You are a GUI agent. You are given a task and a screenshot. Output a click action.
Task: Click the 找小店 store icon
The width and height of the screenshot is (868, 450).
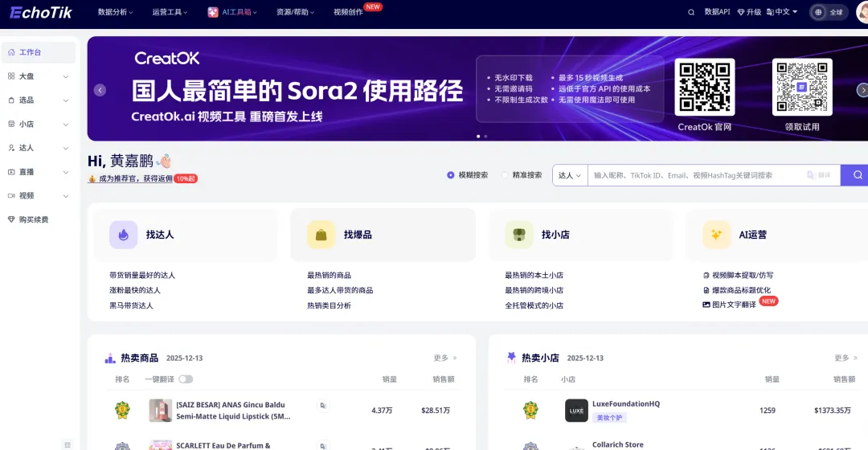click(518, 235)
